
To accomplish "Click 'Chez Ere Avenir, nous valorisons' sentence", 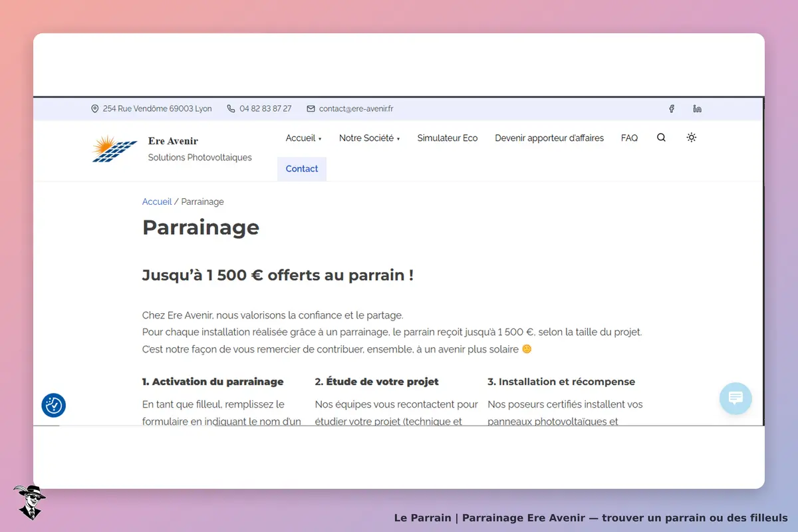I will 273,315.
